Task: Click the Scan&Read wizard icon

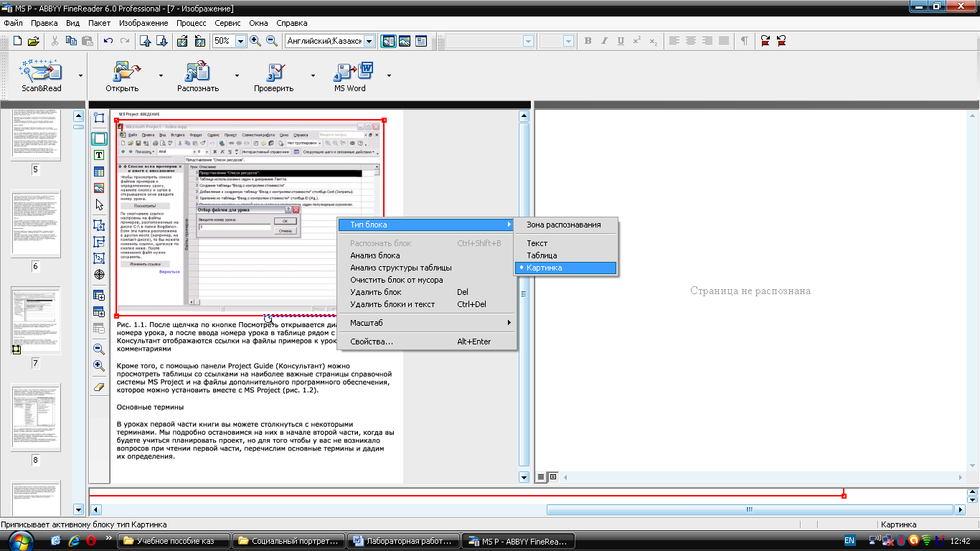Action: click(x=42, y=70)
